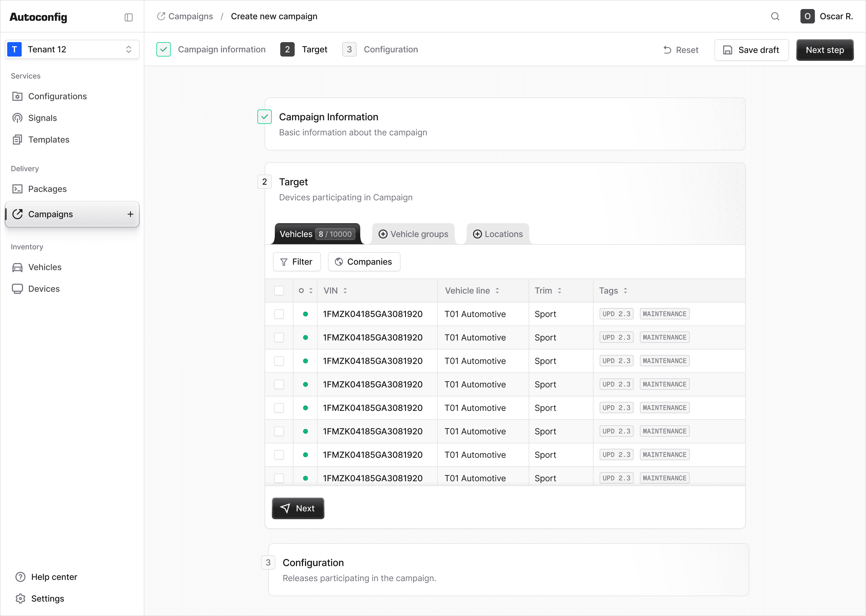Expand the Configuration section card
Screen dimensions: 866x616
[x=508, y=570]
